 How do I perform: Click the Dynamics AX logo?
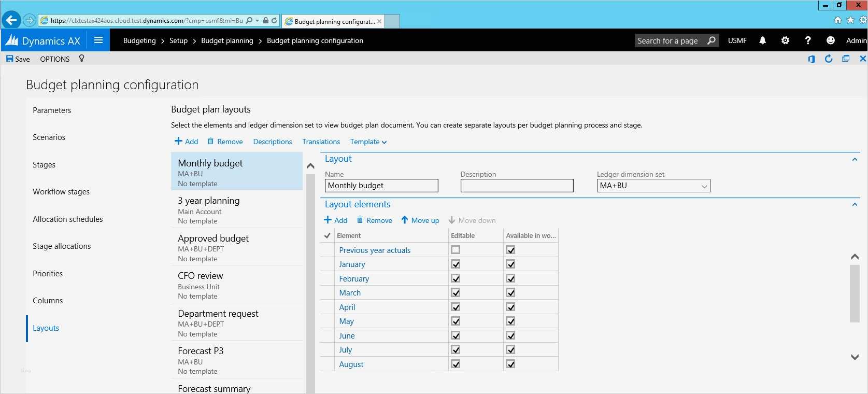[44, 40]
